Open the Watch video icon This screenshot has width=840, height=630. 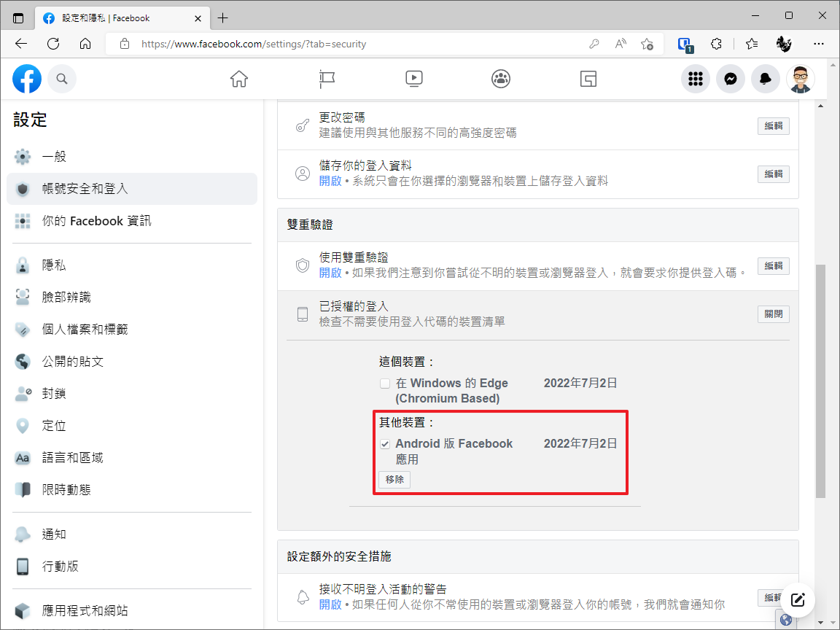(x=413, y=79)
